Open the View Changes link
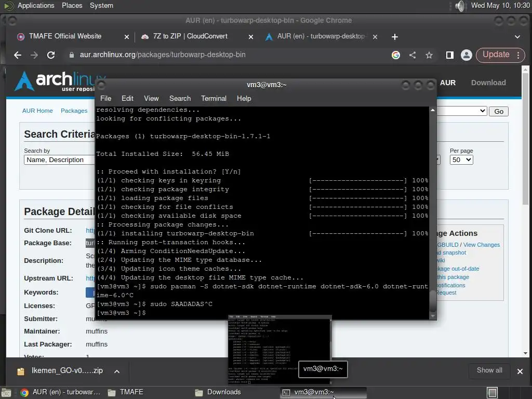 click(x=482, y=245)
